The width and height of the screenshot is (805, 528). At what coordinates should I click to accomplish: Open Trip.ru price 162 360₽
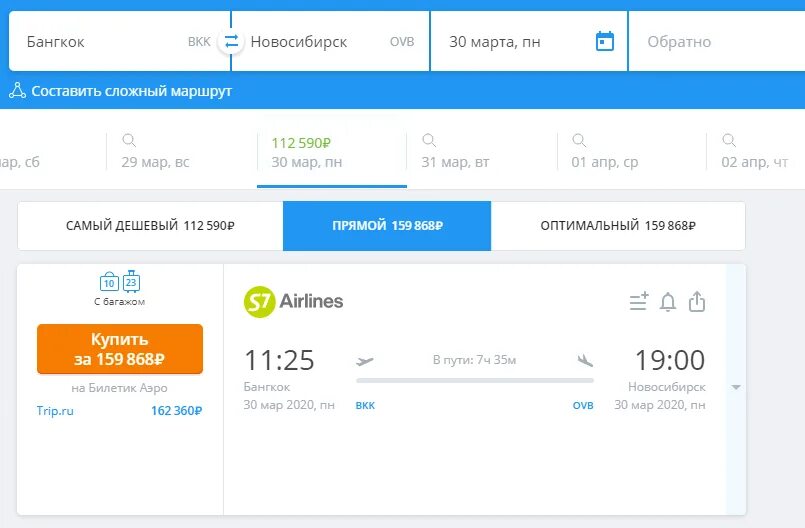tap(177, 411)
